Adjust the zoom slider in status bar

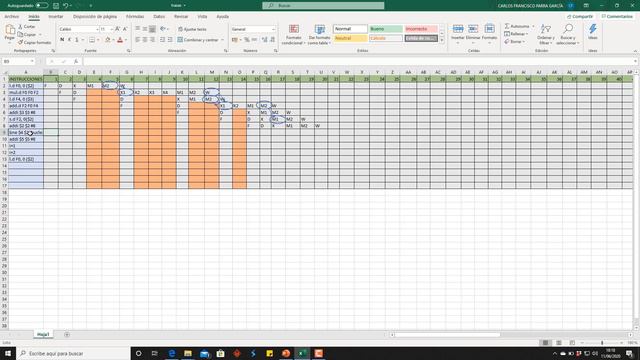[x=602, y=343]
